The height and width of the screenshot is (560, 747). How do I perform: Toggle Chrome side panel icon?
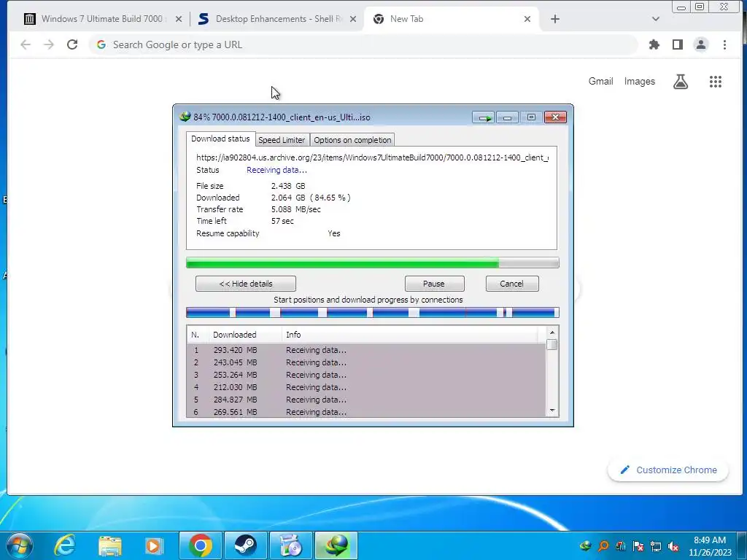click(x=678, y=44)
